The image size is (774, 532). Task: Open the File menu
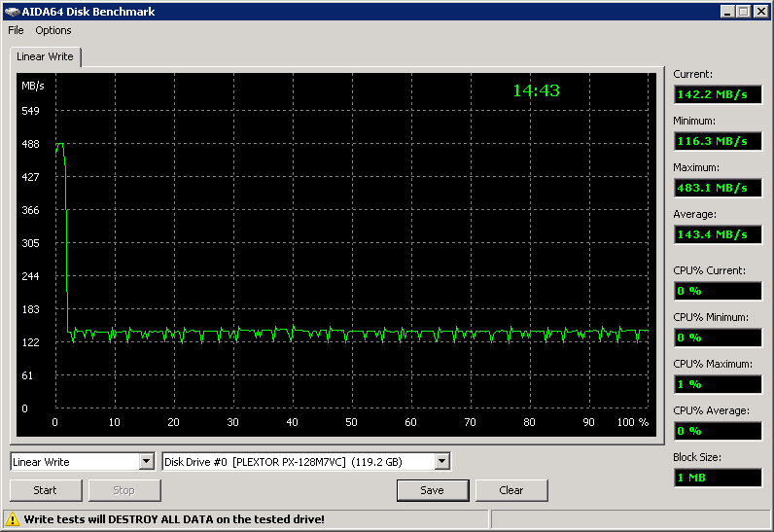(x=16, y=30)
